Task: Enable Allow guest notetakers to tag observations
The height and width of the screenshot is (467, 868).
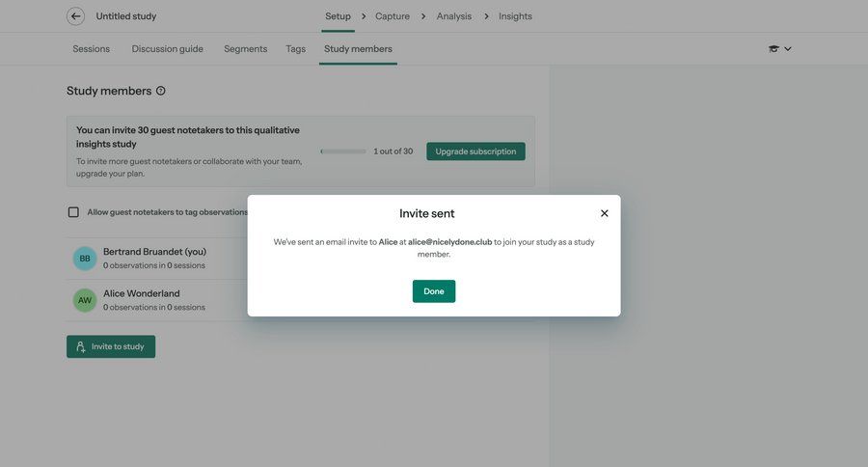Action: 73,212
